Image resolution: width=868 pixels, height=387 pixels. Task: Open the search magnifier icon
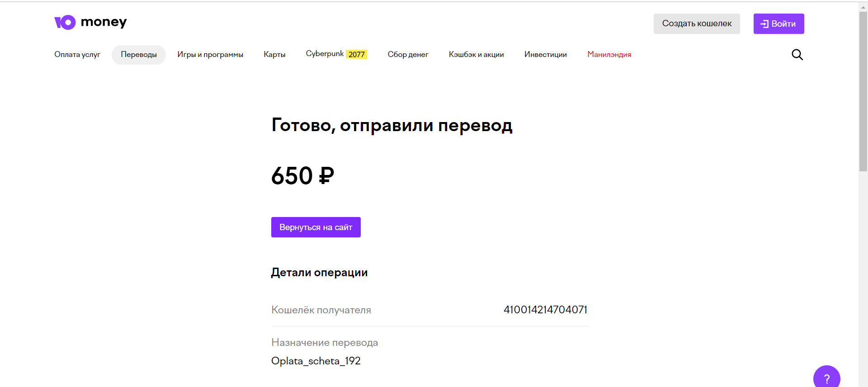pyautogui.click(x=797, y=55)
